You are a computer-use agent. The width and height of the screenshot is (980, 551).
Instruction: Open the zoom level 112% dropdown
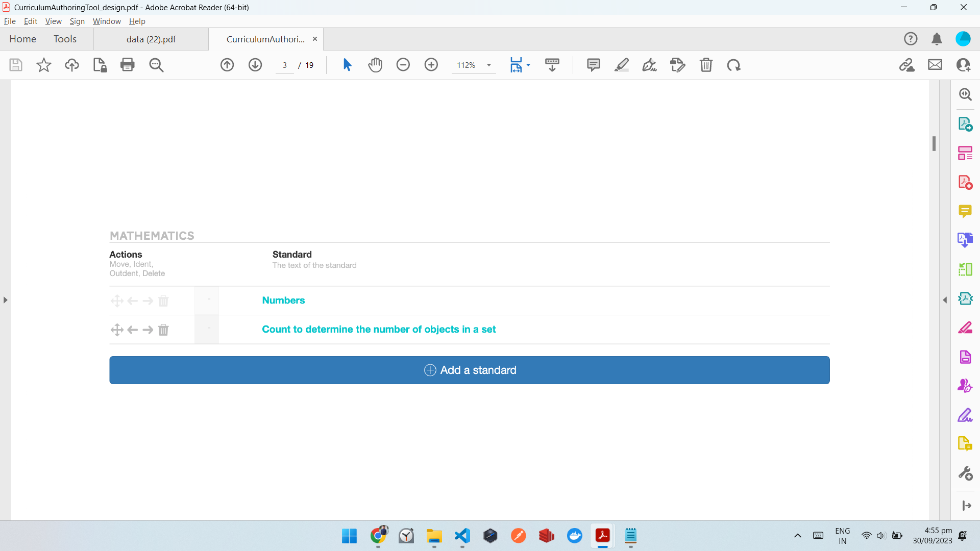point(488,65)
